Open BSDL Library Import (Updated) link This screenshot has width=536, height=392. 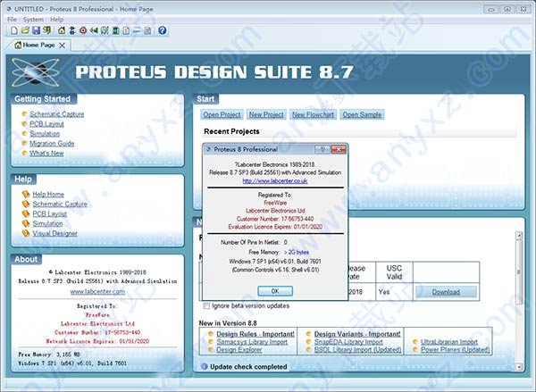click(357, 350)
